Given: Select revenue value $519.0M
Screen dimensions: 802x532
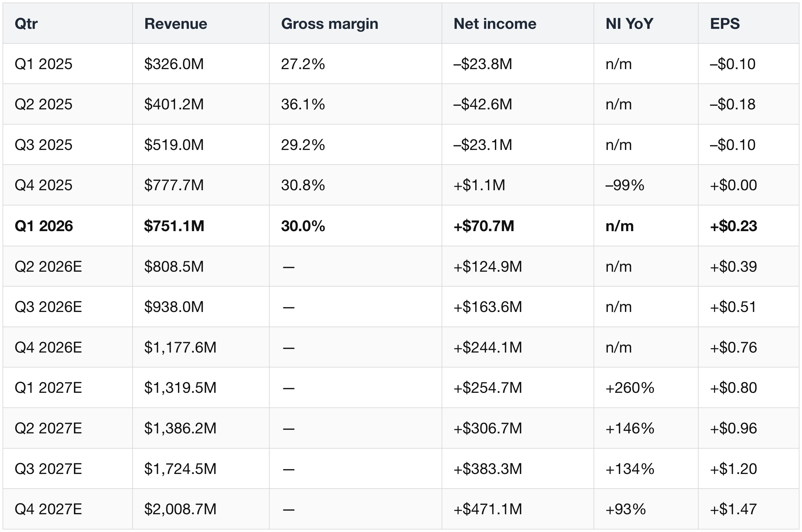Looking at the screenshot, I should click(174, 145).
